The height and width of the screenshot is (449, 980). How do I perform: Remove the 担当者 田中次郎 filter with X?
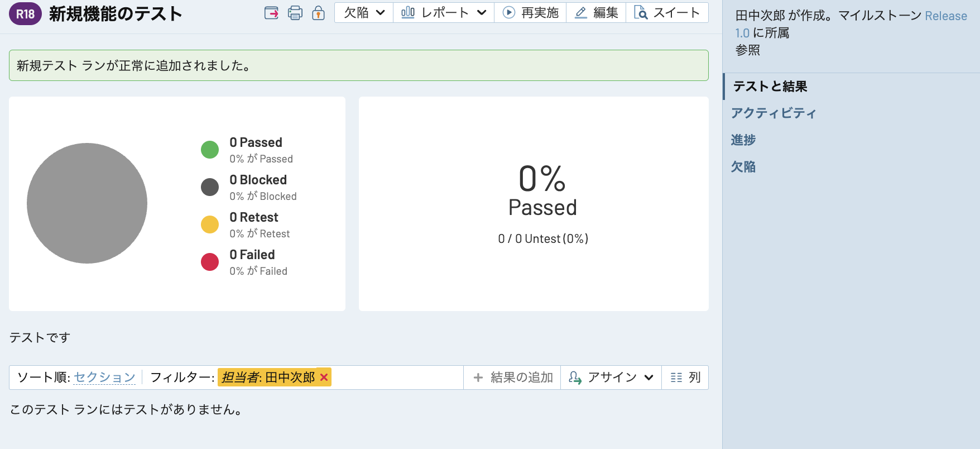coord(324,378)
